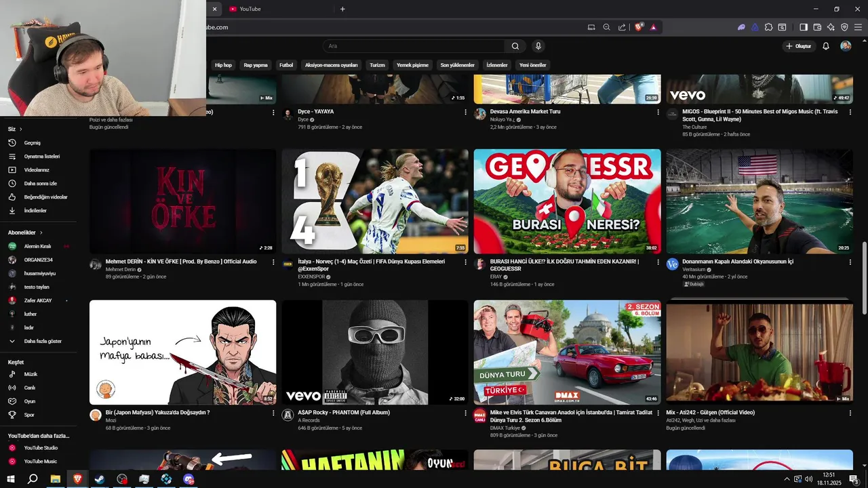Image resolution: width=868 pixels, height=488 pixels.
Task: Open options menu for İtalya - Norveç video
Action: click(x=465, y=262)
